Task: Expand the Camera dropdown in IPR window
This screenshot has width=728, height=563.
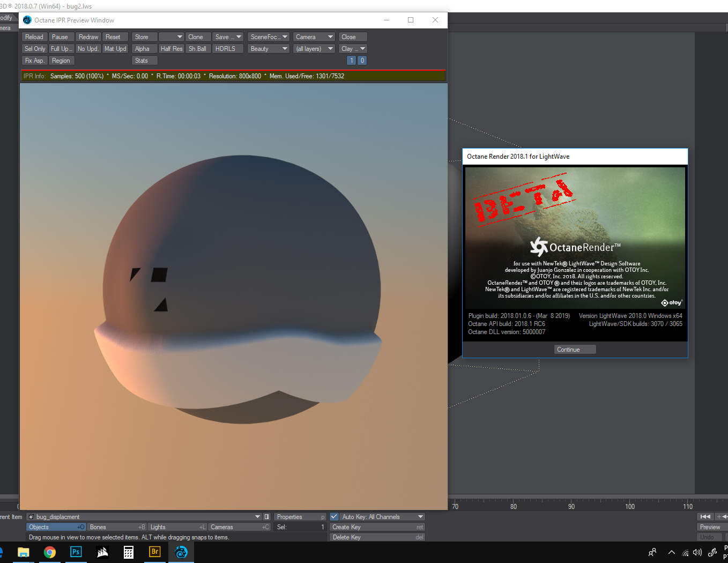Action: click(x=314, y=37)
